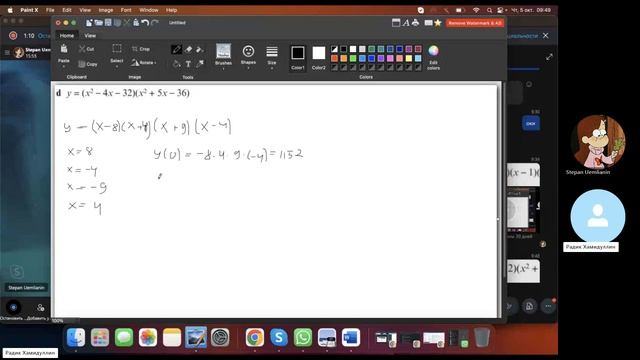The width and height of the screenshot is (640, 360).
Task: Pick the yellow color swatch
Action: (x=409, y=58)
